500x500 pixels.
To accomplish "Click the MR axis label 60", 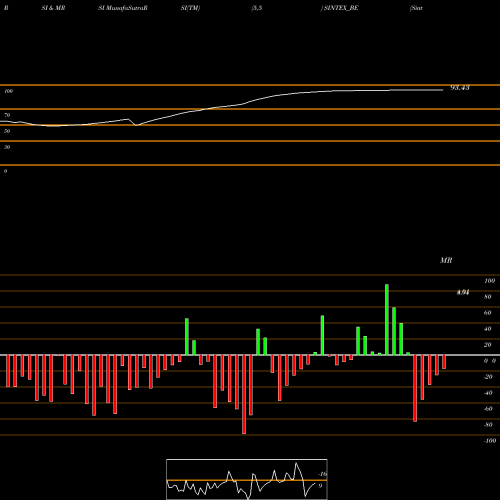I will pos(488,313).
